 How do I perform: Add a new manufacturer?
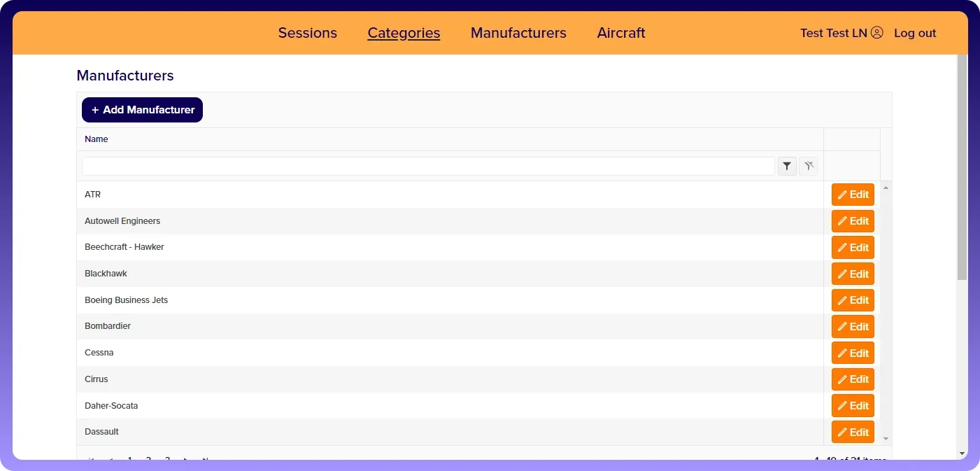[142, 110]
